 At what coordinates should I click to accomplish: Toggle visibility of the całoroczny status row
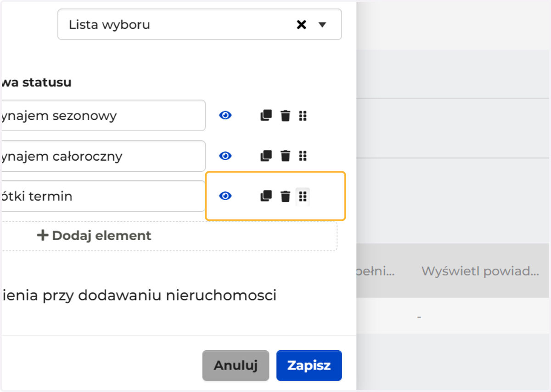(225, 156)
